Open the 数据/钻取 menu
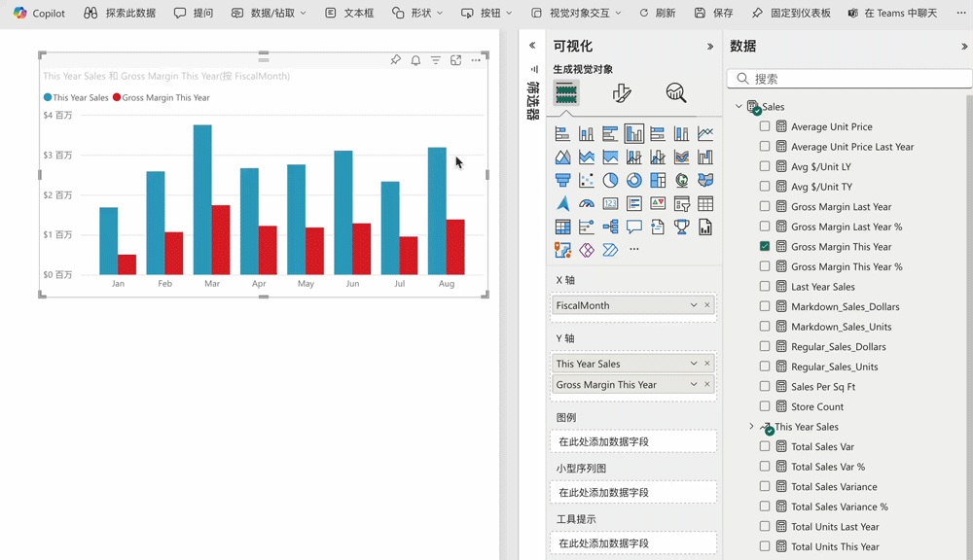Image resolution: width=973 pixels, height=560 pixels. [x=269, y=14]
